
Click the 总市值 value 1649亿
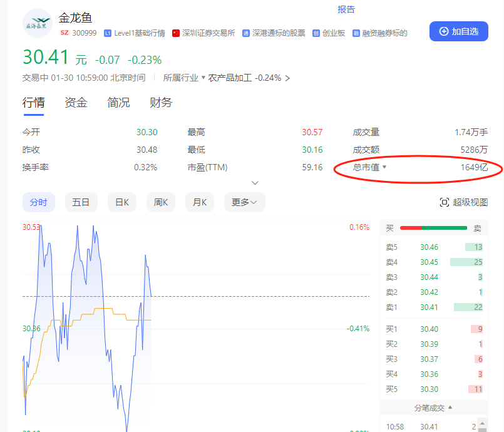click(x=474, y=167)
